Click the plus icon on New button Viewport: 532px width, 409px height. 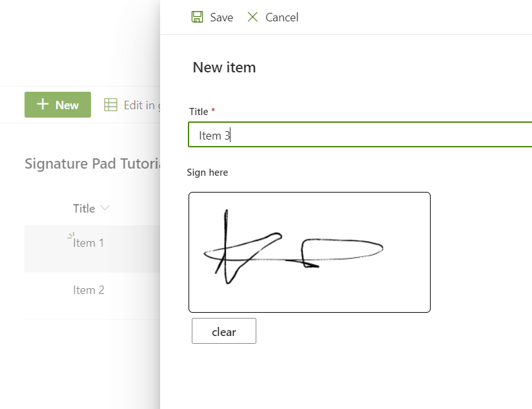click(x=43, y=105)
